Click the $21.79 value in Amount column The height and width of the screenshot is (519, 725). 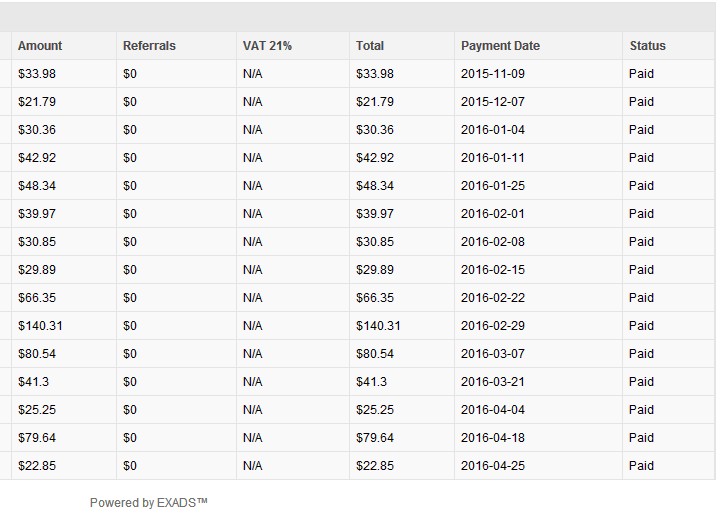[37, 102]
